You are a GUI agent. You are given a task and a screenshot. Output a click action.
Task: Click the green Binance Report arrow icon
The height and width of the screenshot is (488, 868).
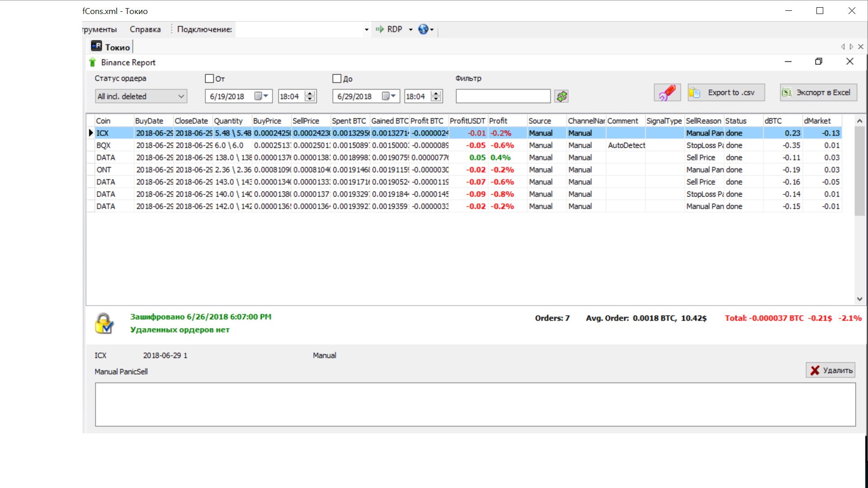[93, 62]
